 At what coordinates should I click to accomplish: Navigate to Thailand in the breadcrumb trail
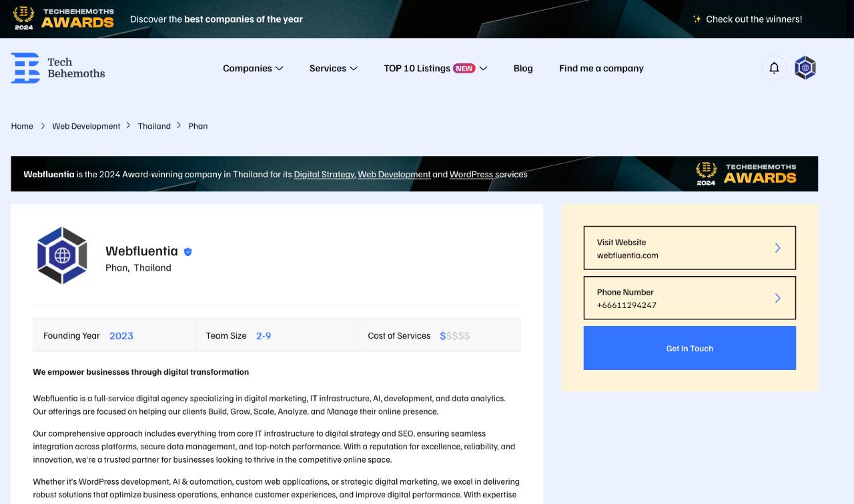154,125
